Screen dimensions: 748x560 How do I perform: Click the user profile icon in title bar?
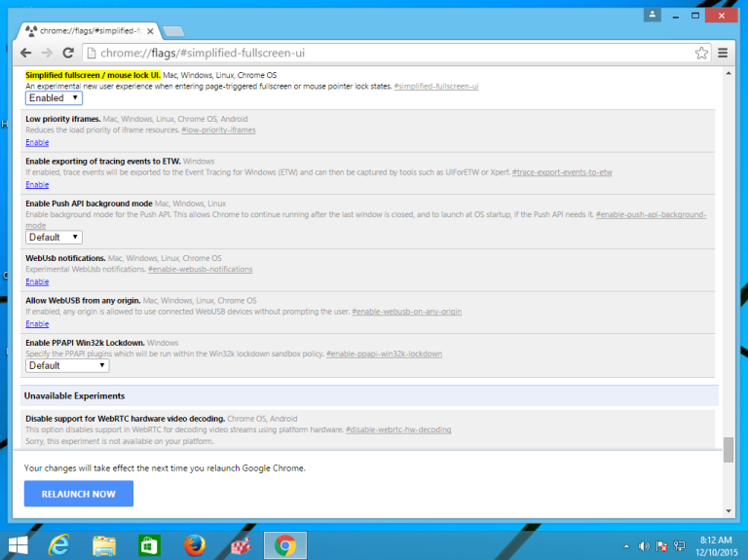click(x=653, y=16)
